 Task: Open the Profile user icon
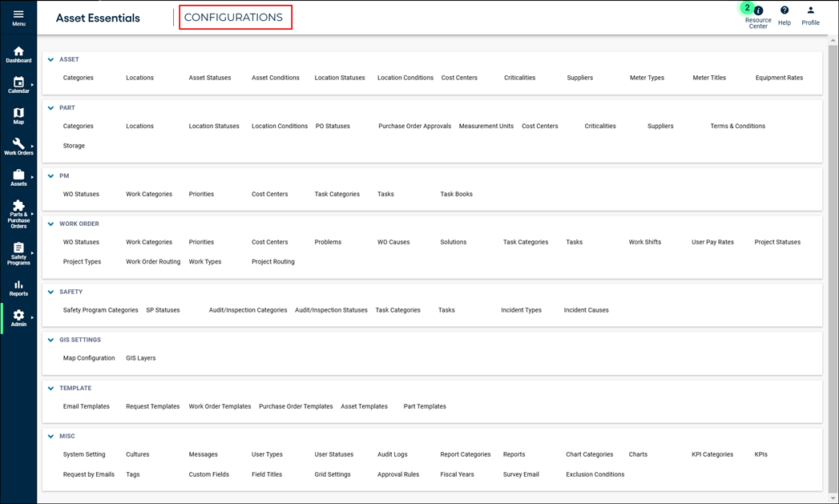[810, 10]
